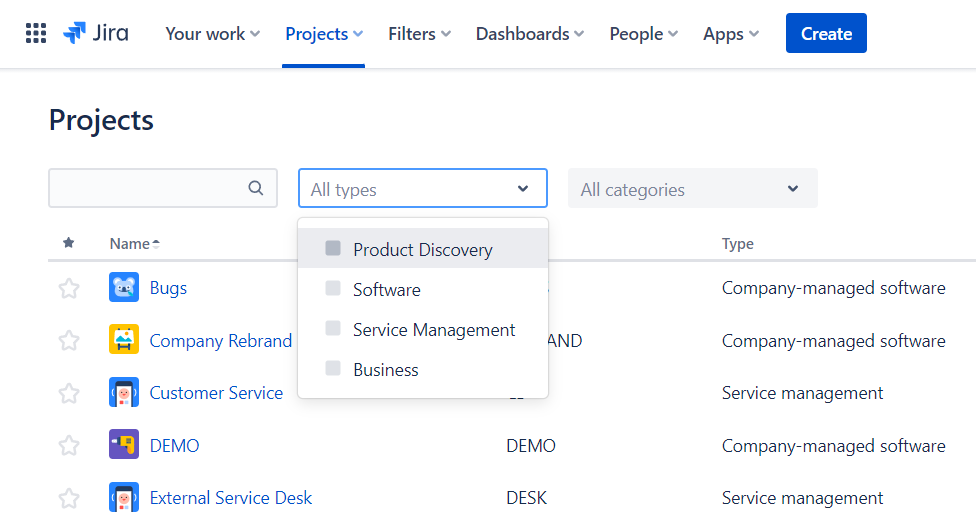The image size is (976, 523).
Task: Click the Type column header
Action: (x=738, y=243)
